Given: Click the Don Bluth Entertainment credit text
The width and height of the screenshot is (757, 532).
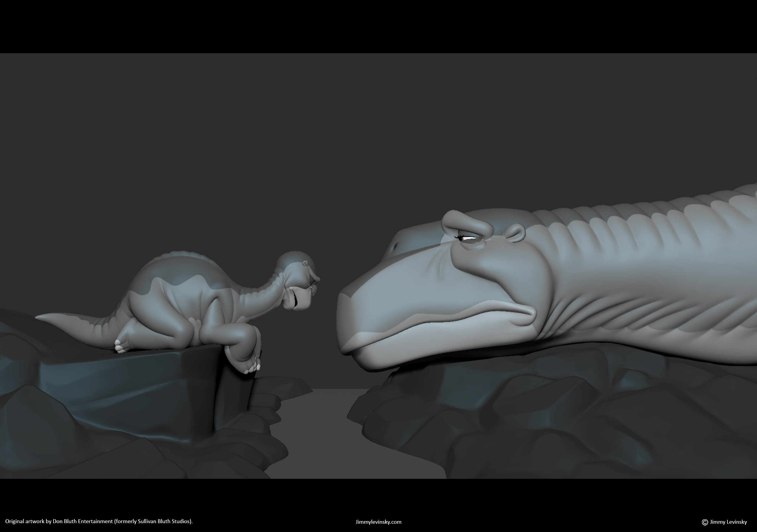Looking at the screenshot, I should pos(99,521).
